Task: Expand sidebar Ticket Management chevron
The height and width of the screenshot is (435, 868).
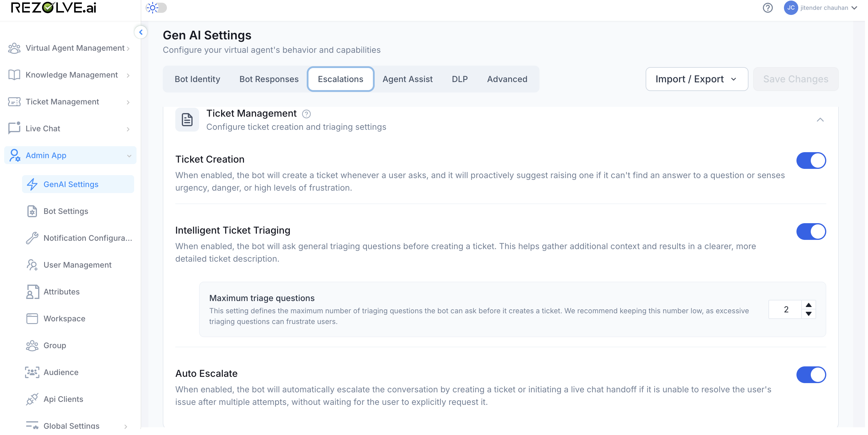Action: (128, 103)
